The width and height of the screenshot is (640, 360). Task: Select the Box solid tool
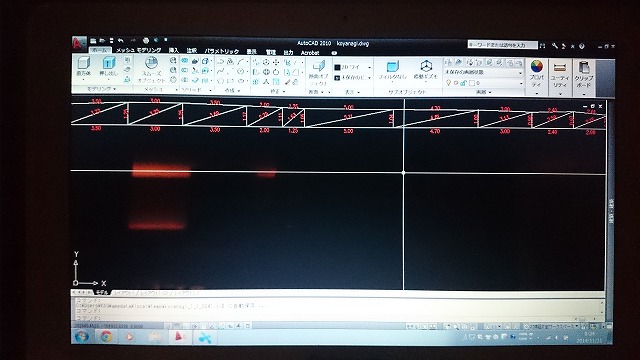pyautogui.click(x=84, y=66)
